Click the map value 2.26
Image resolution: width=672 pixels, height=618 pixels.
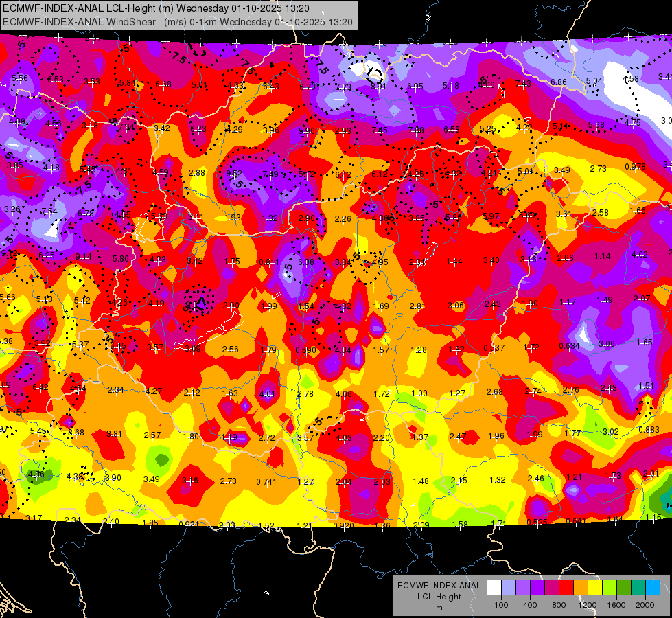click(343, 219)
